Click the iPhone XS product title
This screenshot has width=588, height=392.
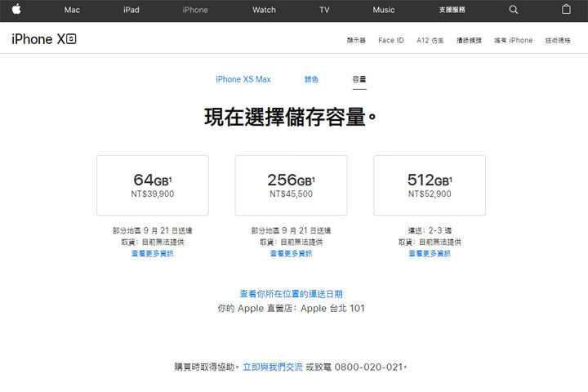(x=44, y=39)
